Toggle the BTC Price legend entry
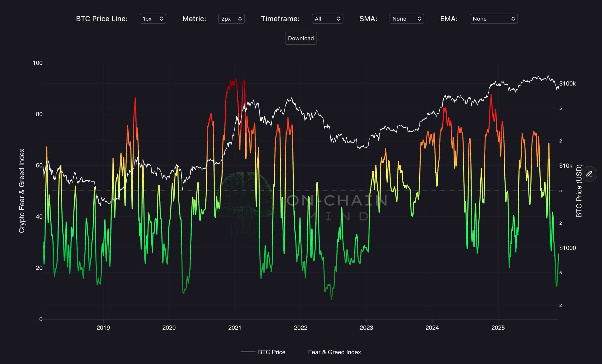Screen dimensions: 602x364 pos(271,352)
